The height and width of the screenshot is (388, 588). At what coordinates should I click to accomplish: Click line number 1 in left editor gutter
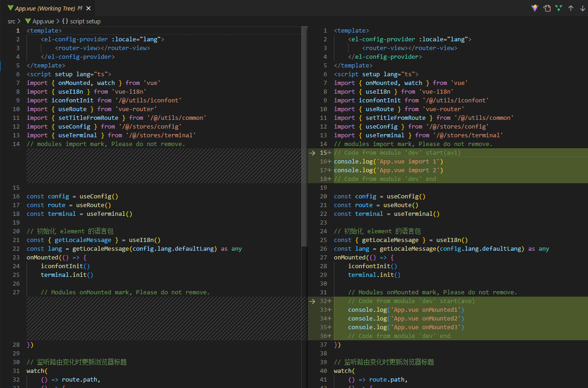[x=18, y=31]
